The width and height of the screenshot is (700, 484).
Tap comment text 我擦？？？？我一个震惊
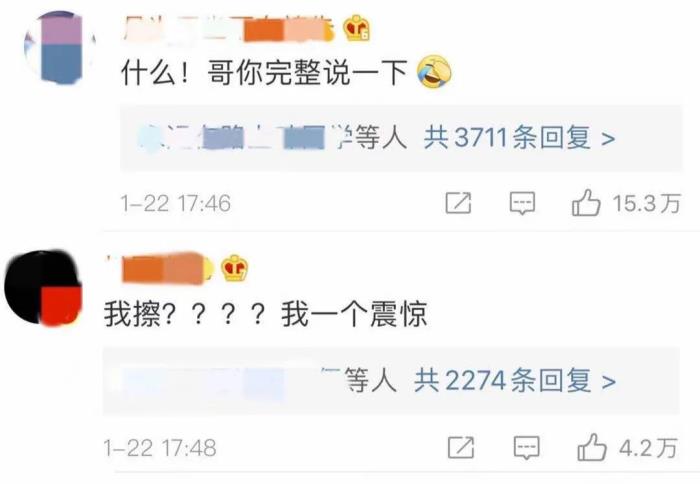(x=266, y=314)
